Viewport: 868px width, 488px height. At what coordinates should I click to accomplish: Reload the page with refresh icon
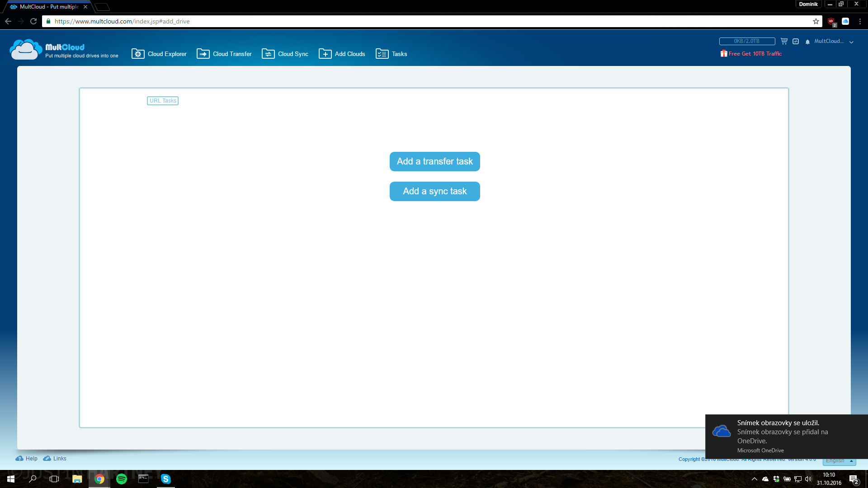(x=33, y=21)
